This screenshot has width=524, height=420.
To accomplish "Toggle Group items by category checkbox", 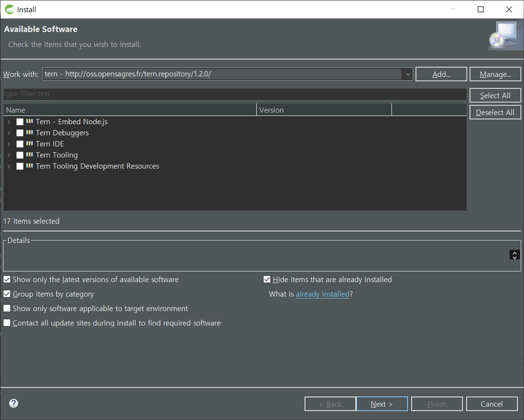I will [x=7, y=294].
